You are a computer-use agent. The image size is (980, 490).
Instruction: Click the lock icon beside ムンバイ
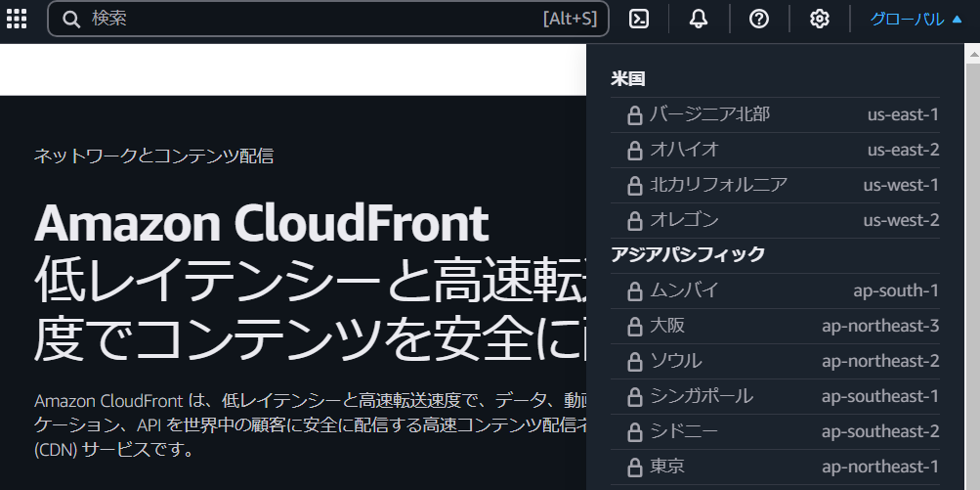[x=634, y=291]
